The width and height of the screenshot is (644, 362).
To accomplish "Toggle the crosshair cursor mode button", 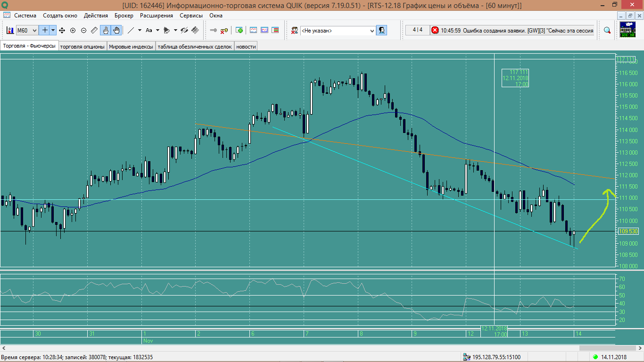I will (x=45, y=30).
